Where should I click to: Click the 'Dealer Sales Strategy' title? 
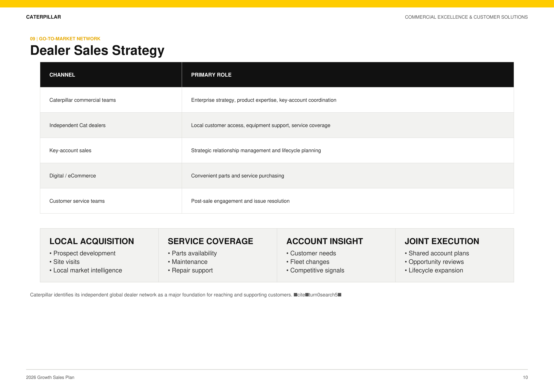[x=97, y=50]
